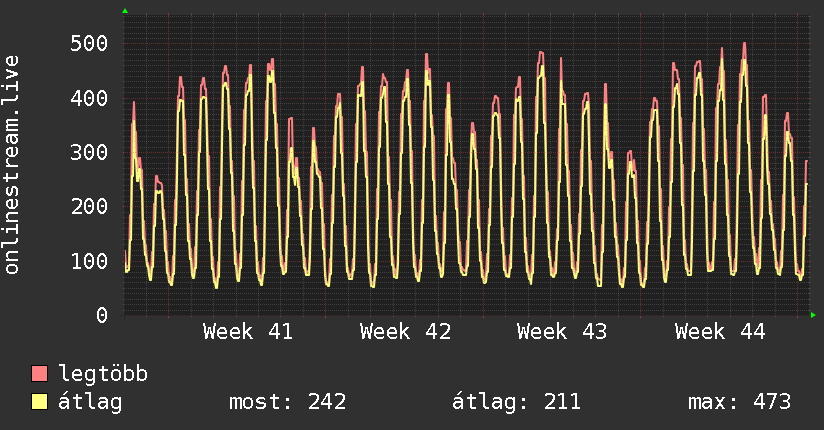Click the 100 y-axis label

[x=89, y=261]
